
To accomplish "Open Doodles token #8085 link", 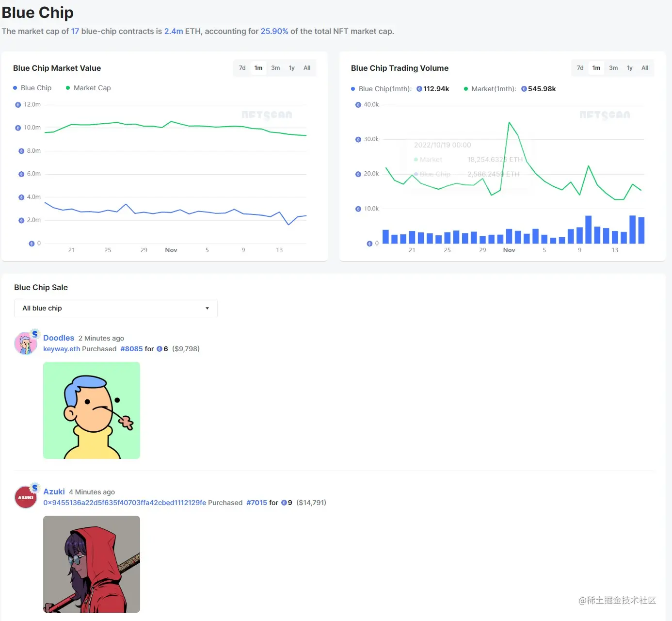I will (x=131, y=349).
